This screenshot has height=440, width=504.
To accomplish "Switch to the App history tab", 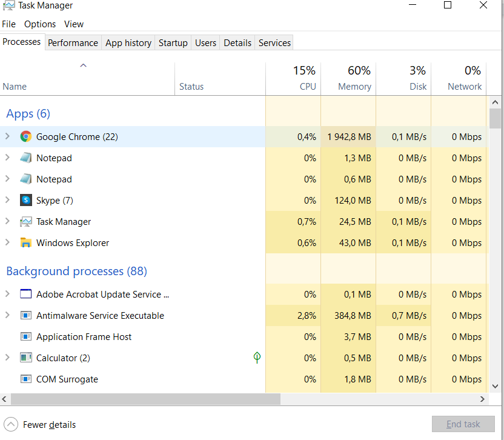I will point(128,43).
